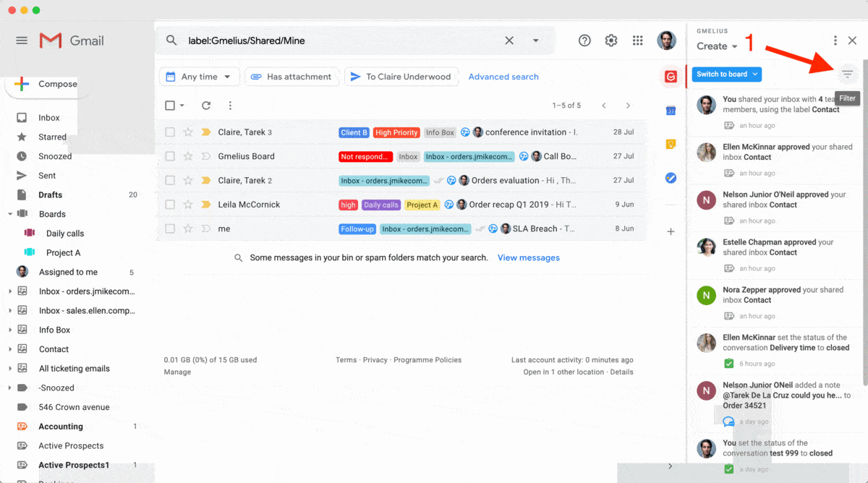This screenshot has width=868, height=483.
Task: Open the account avatar in header
Action: 666,40
